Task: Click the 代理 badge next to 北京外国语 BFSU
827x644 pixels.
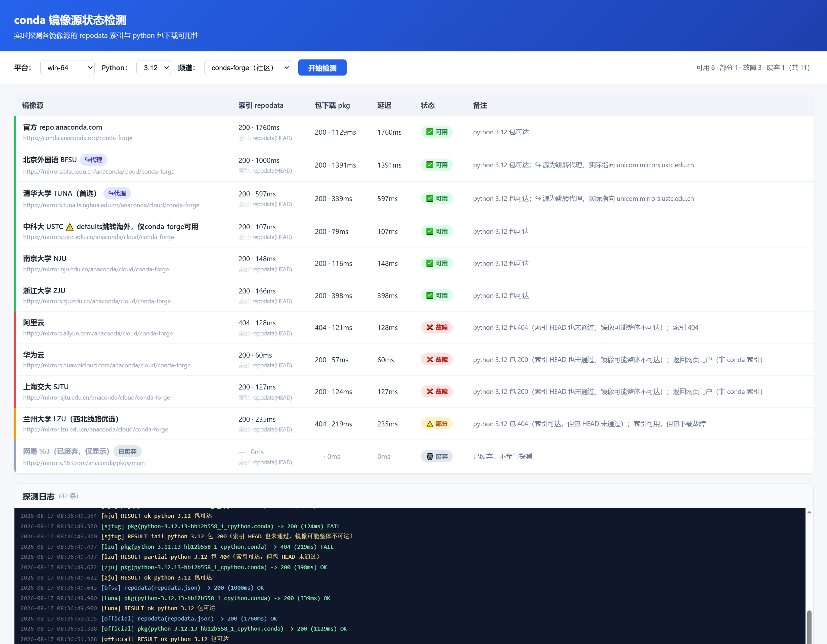Action: click(x=93, y=160)
